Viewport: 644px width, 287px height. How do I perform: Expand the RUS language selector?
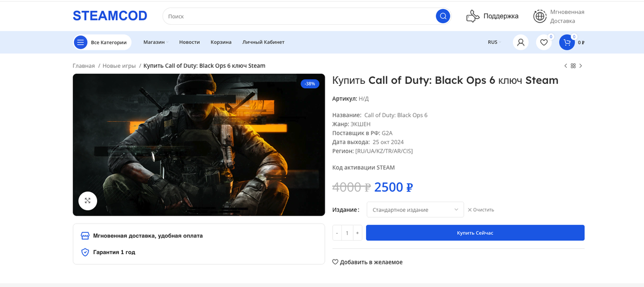(494, 42)
